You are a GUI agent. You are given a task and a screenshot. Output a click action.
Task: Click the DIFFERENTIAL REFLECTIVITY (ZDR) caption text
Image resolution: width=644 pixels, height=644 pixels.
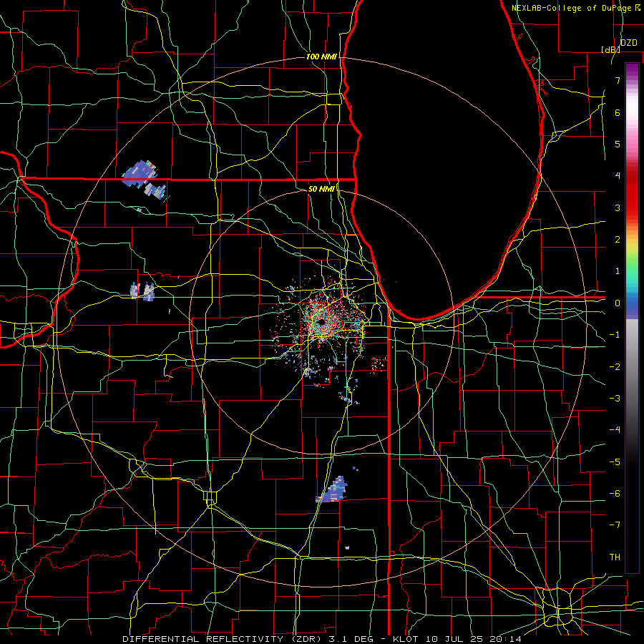pos(223,639)
